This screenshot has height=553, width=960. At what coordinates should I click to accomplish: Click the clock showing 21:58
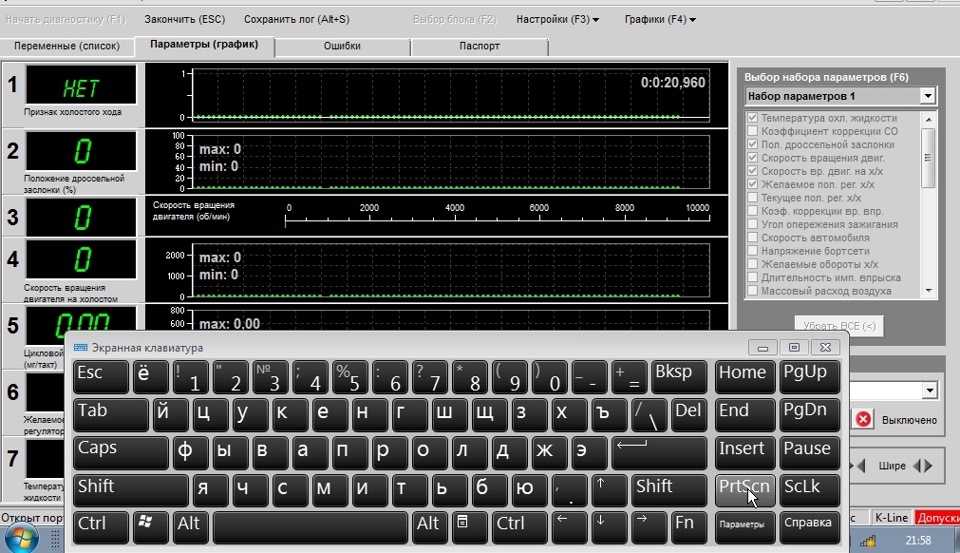(918, 541)
